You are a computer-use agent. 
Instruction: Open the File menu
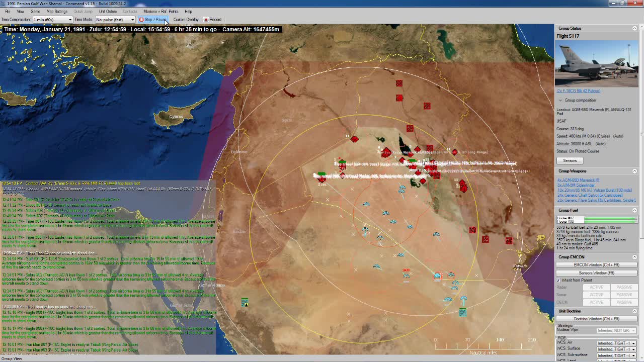tap(8, 11)
